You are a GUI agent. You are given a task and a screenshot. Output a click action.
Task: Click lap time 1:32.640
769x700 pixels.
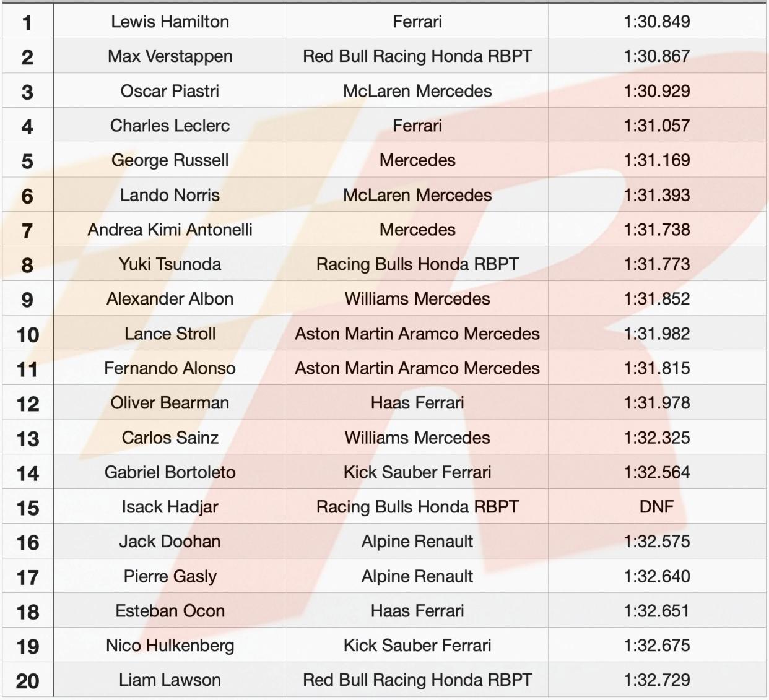coord(656,576)
